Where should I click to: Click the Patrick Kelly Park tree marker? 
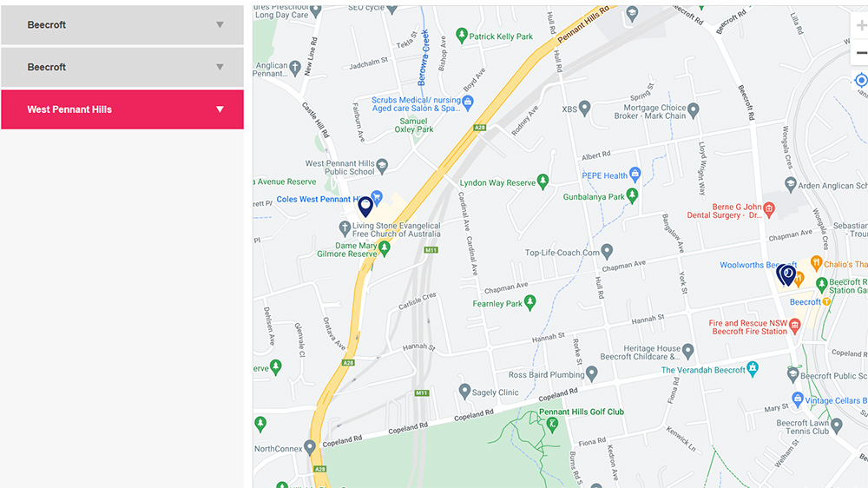462,36
